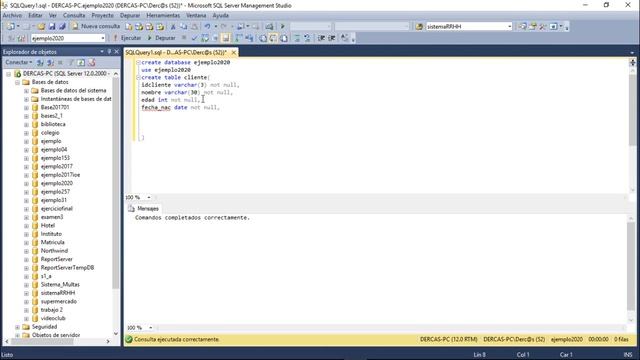640x360 pixels.
Task: Click the save all icon
Action: click(62, 27)
